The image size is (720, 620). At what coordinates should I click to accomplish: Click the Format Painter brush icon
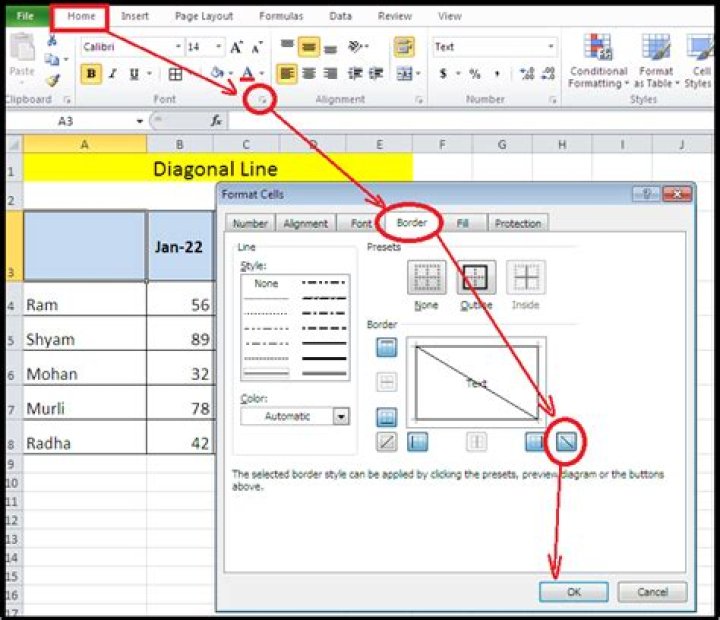coord(53,80)
